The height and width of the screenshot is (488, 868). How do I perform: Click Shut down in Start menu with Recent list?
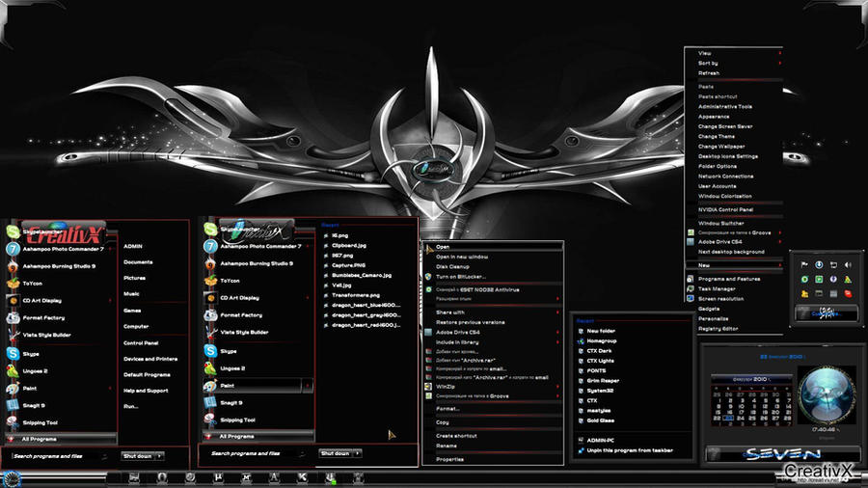pos(335,453)
